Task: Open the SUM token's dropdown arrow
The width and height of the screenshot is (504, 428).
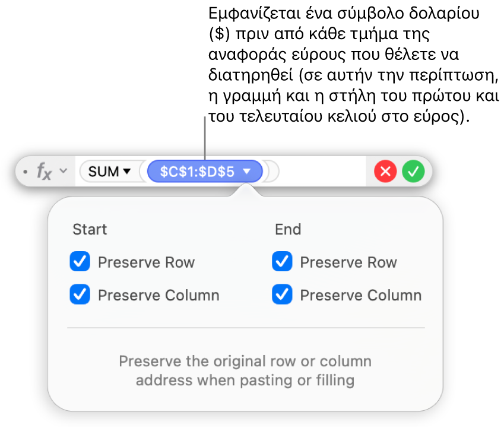Action: 126,172
